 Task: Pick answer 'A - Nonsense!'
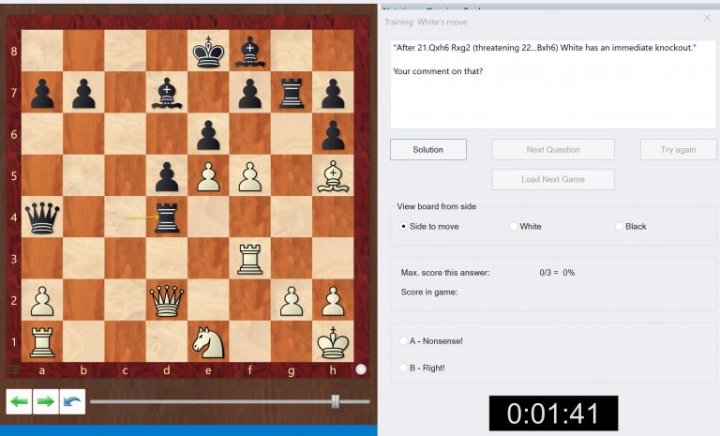coord(404,341)
